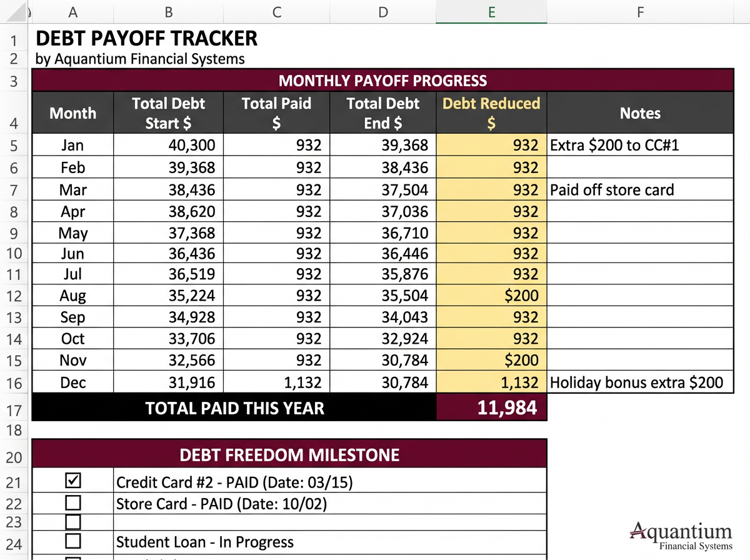Screen dimensions: 750x560
Task: Select row 17 header
Action: coord(14,408)
